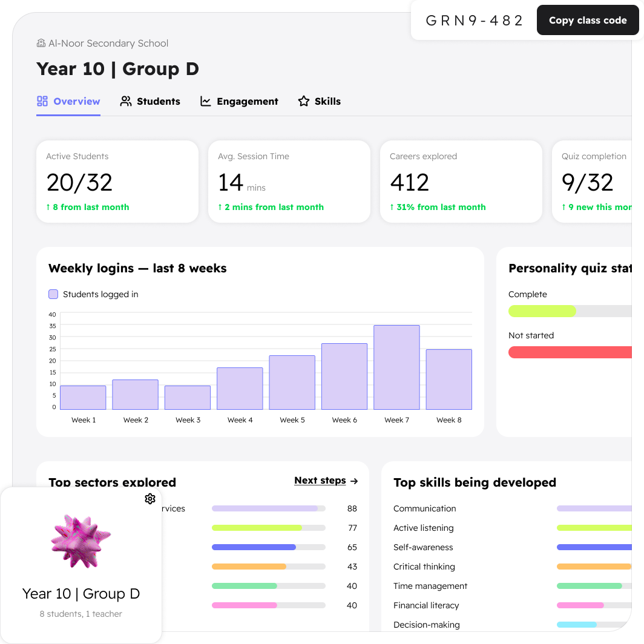Click the Skills star icon
Viewport: 644px width, 644px height.
click(x=304, y=101)
